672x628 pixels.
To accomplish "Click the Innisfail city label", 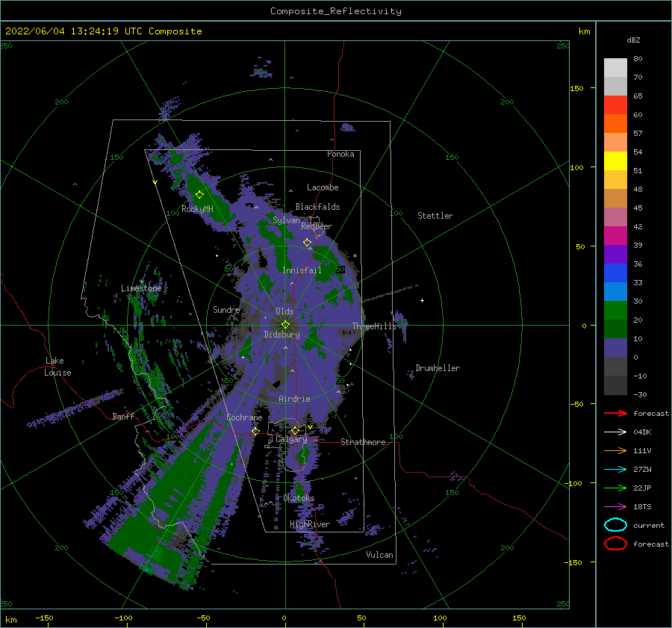I will click(x=302, y=270).
